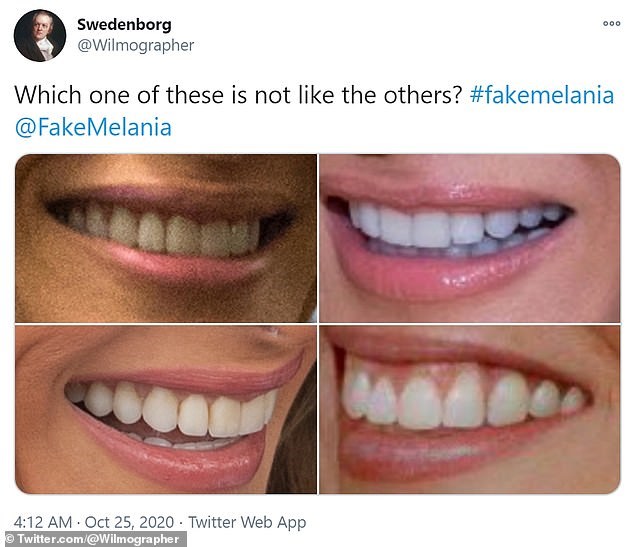Open the 4:12 AM timestamp

point(43,522)
